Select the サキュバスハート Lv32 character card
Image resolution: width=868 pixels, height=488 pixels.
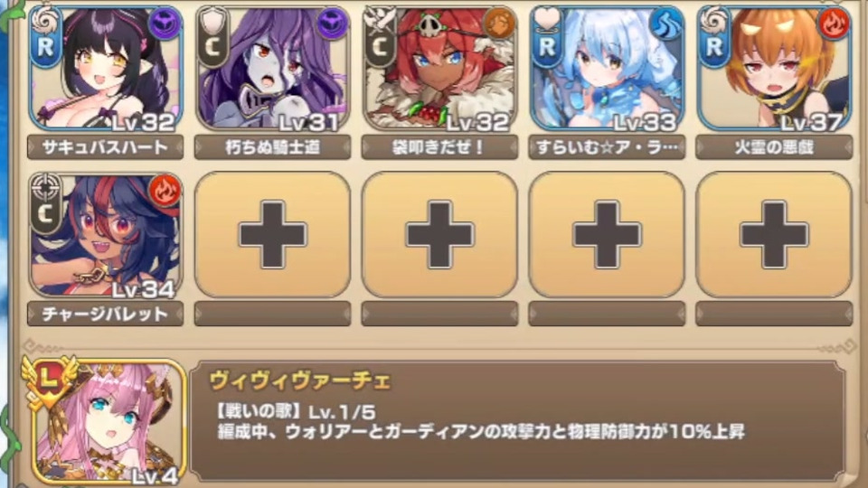click(105, 68)
